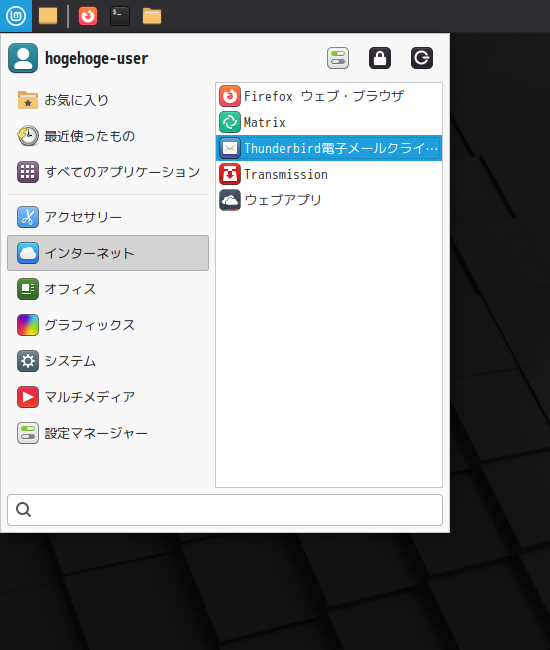The image size is (550, 650).
Task: Click the menu search input field
Action: pos(225,509)
